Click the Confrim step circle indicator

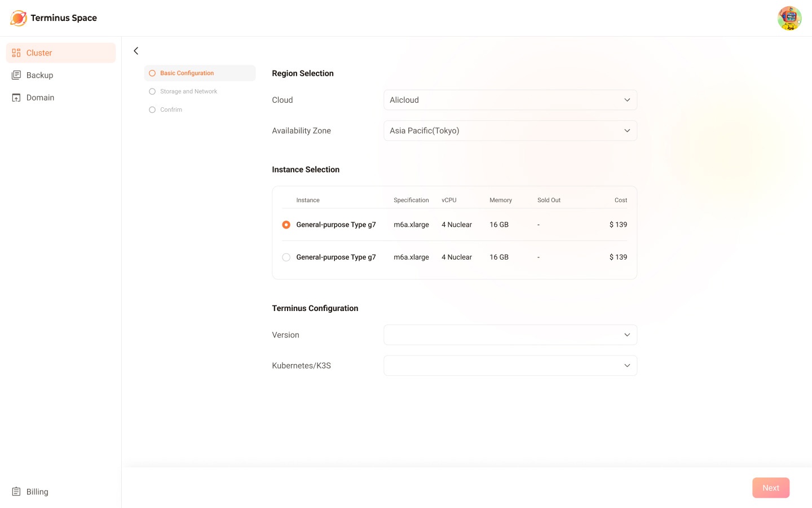click(152, 110)
